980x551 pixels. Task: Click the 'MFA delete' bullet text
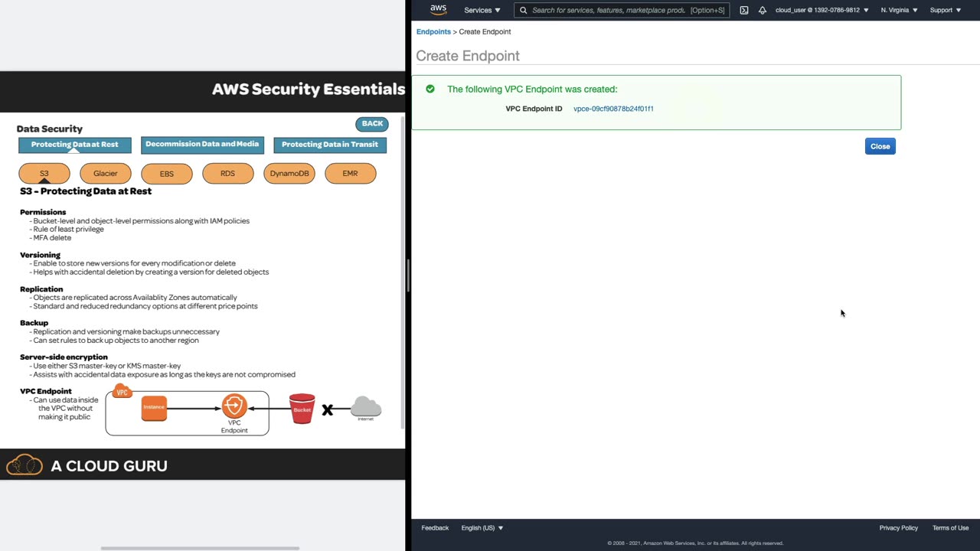(52, 237)
